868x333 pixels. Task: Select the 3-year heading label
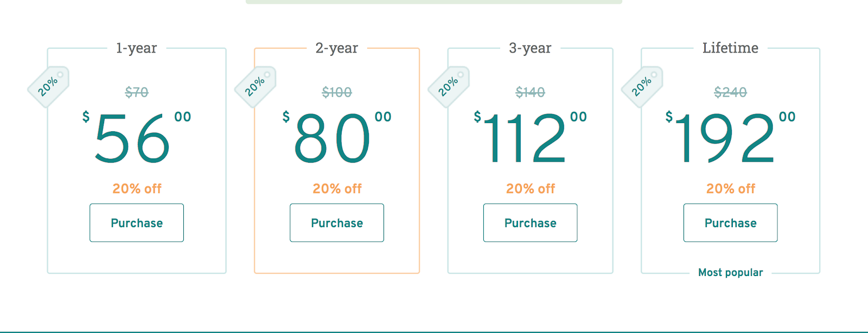click(530, 48)
